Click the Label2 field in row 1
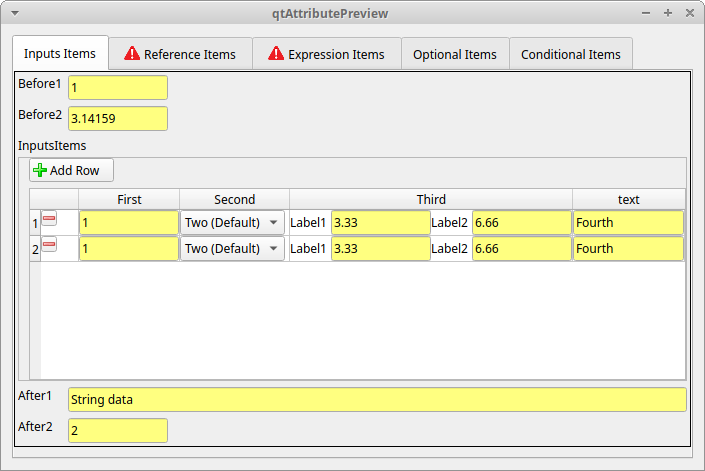Image resolution: width=705 pixels, height=471 pixels. [521, 222]
